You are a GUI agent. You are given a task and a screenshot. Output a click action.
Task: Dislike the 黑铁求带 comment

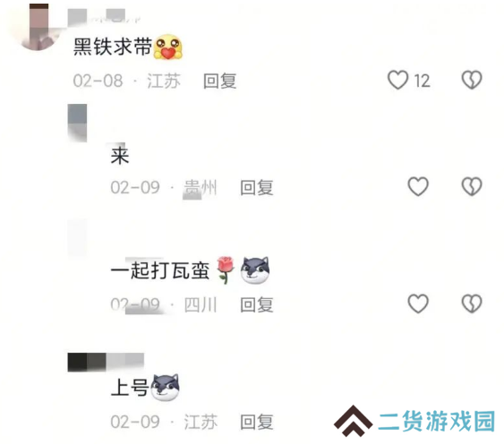click(472, 80)
